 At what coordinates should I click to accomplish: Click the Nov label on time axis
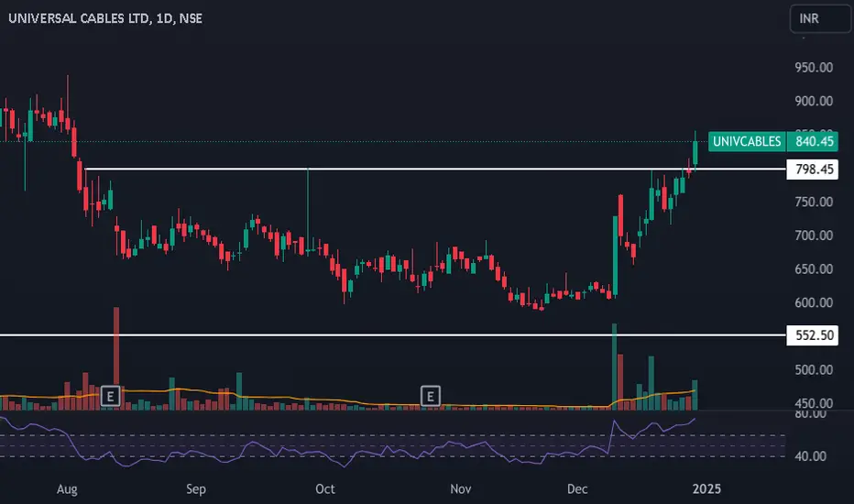460,489
